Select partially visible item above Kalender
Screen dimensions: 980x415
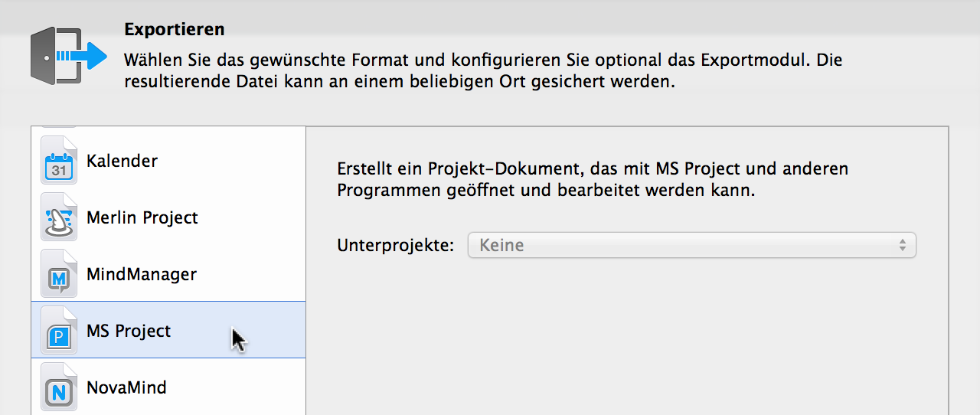tap(168, 129)
